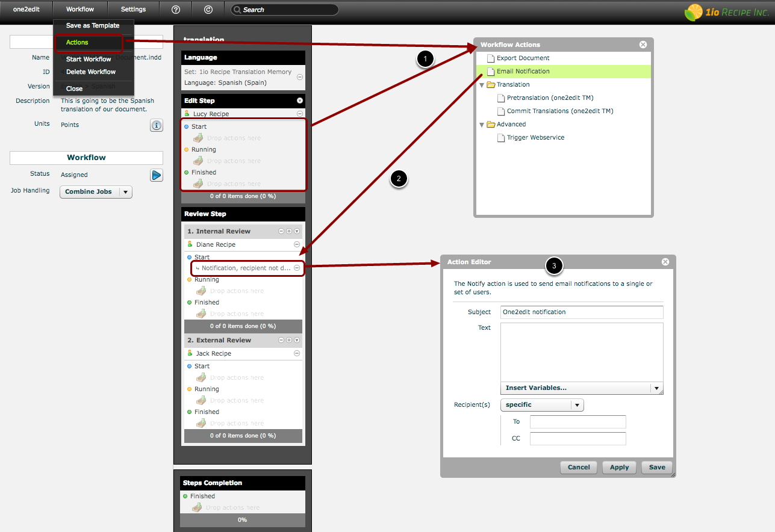Click the Jack Recipe user icon
Screen dimensions: 775x532
click(190, 353)
